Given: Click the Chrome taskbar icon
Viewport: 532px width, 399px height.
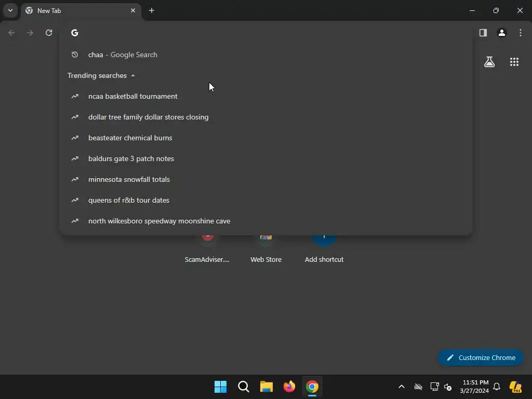Looking at the screenshot, I should [x=312, y=387].
